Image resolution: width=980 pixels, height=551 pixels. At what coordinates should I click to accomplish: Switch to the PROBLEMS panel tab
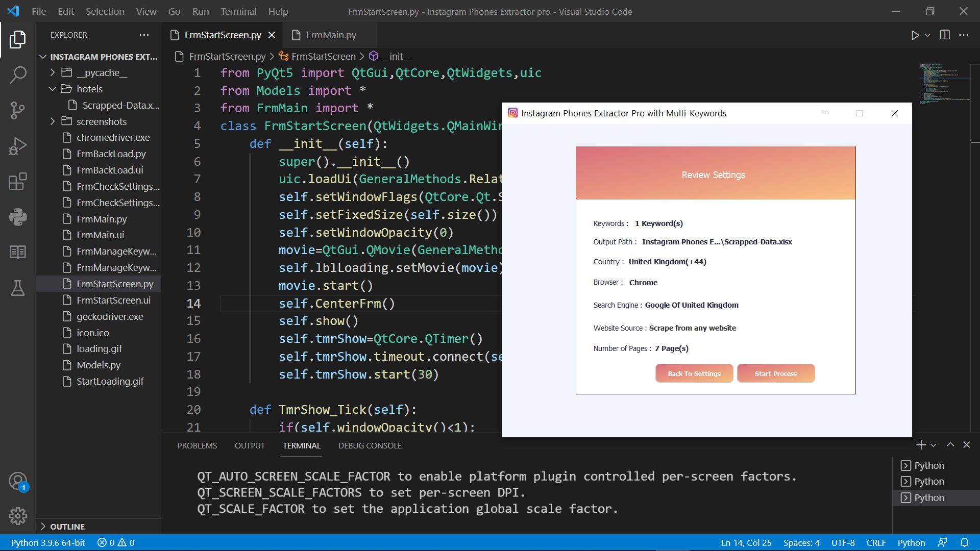(197, 445)
